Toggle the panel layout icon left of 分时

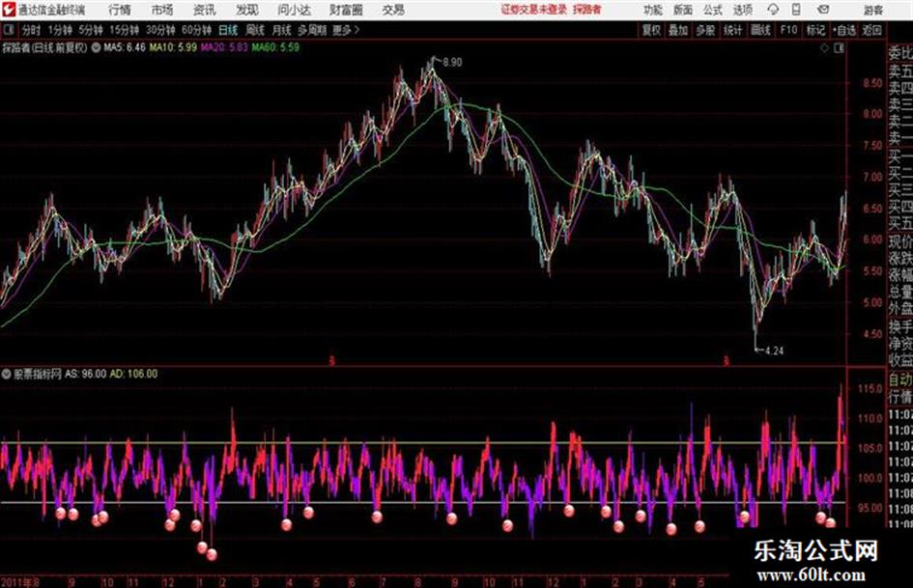pyautogui.click(x=9, y=30)
